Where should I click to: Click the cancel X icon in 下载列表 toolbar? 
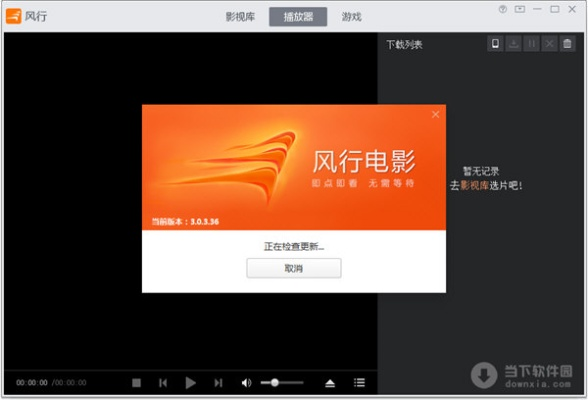[x=549, y=44]
